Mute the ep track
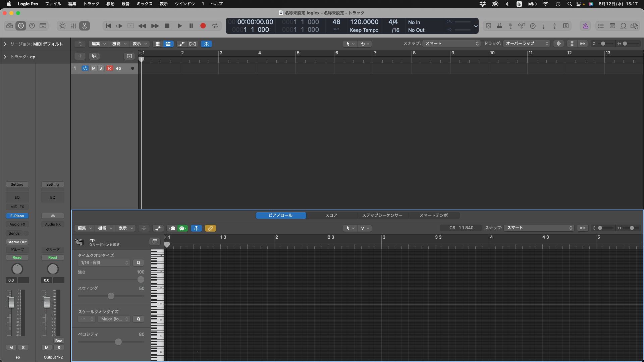The height and width of the screenshot is (362, 644). click(94, 68)
